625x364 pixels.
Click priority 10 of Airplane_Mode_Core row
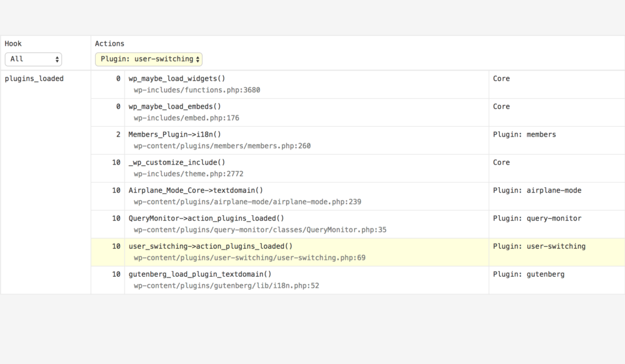(x=116, y=190)
